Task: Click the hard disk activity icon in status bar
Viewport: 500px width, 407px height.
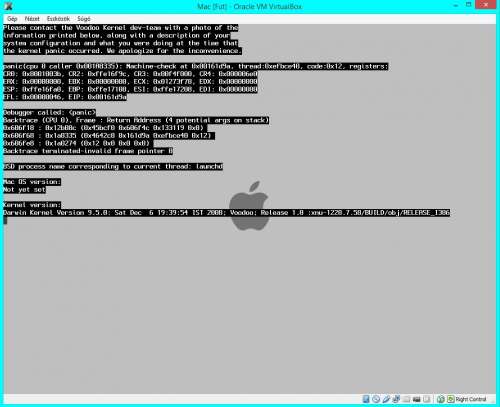Action: (x=366, y=399)
